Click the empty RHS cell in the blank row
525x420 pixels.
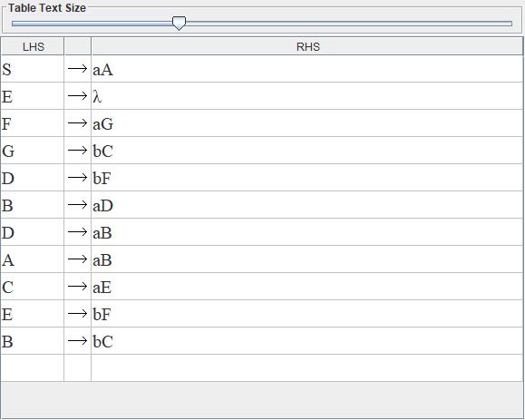pyautogui.click(x=307, y=368)
